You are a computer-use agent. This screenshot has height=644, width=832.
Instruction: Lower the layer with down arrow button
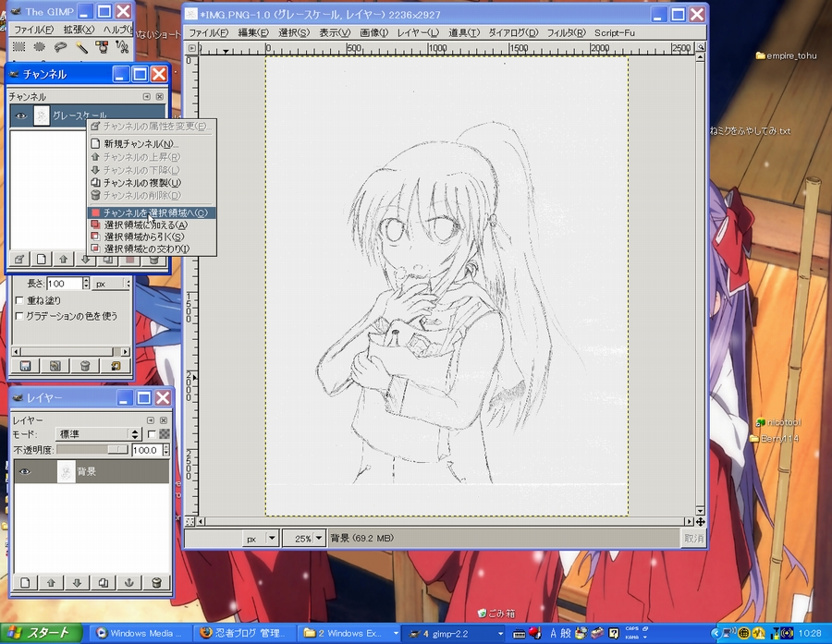[77, 582]
